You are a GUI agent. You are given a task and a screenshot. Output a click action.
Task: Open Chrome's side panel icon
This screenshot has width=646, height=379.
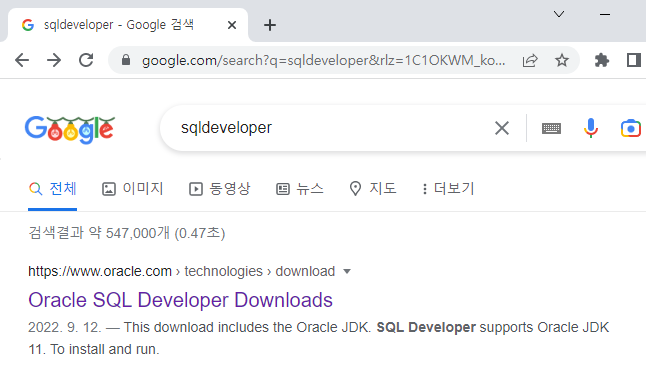pyautogui.click(x=634, y=61)
